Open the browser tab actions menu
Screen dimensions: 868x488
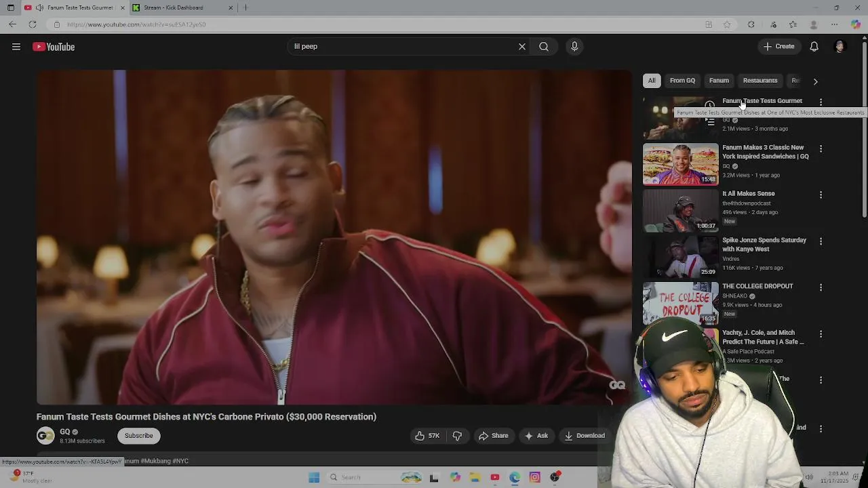(x=10, y=7)
